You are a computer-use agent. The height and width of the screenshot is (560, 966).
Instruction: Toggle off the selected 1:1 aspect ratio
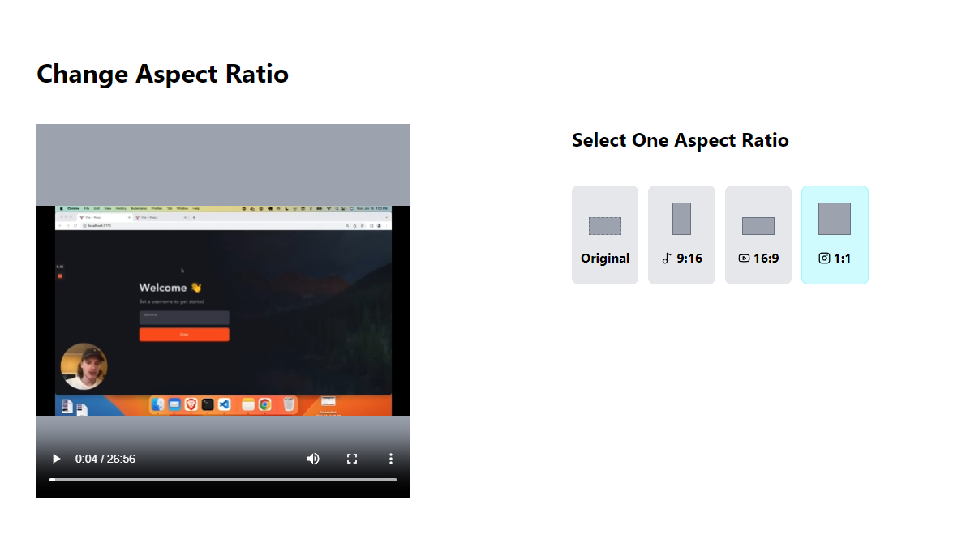tap(835, 235)
